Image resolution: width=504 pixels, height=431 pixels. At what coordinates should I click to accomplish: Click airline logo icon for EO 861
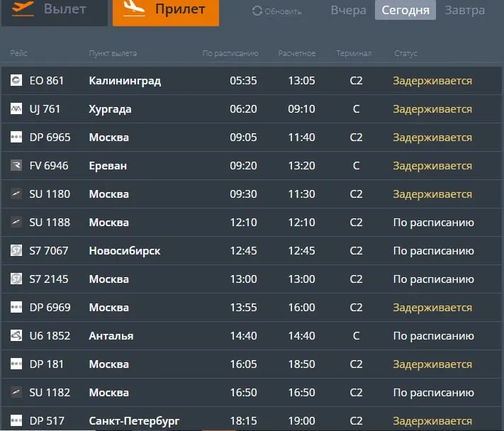pos(16,80)
